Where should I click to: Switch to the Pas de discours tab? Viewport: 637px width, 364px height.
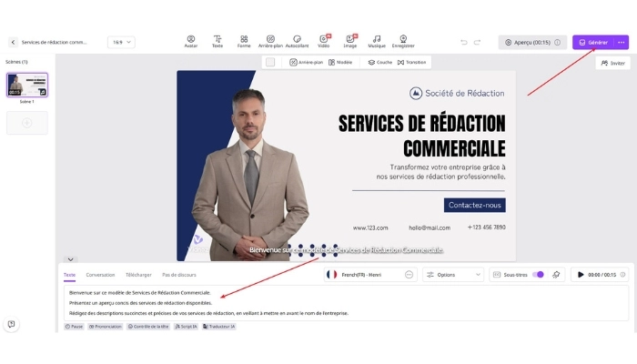(179, 275)
